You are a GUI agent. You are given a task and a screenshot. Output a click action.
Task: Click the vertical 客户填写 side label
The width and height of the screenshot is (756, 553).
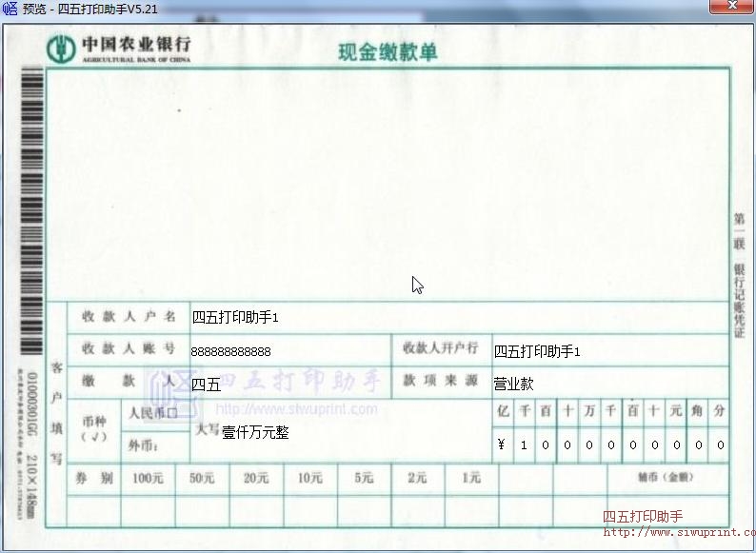(x=57, y=413)
